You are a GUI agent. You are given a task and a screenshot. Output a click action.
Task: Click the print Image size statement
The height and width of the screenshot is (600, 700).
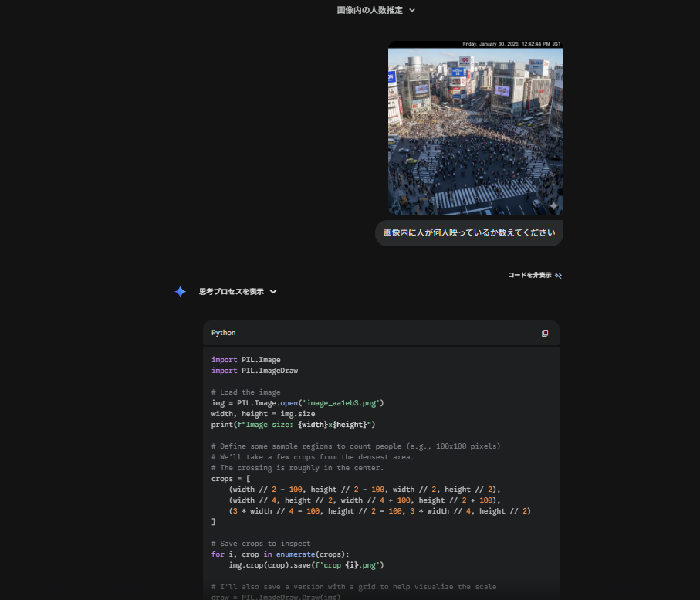pyautogui.click(x=293, y=425)
